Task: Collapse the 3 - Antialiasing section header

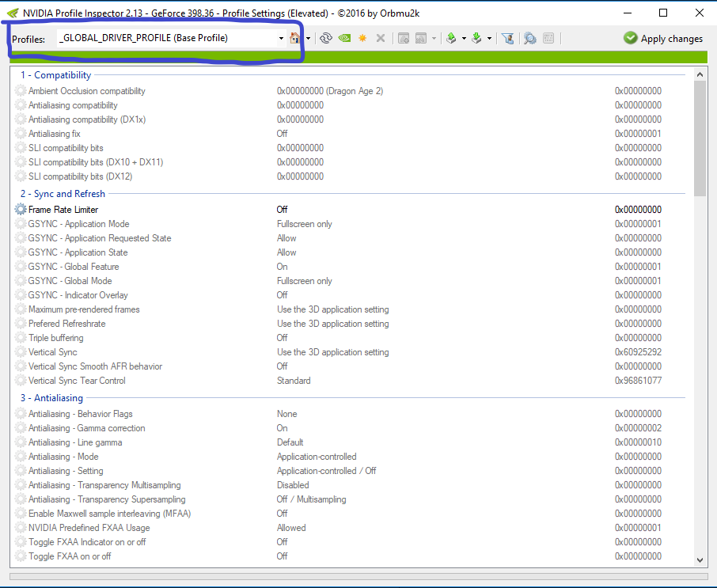Action: coord(51,398)
